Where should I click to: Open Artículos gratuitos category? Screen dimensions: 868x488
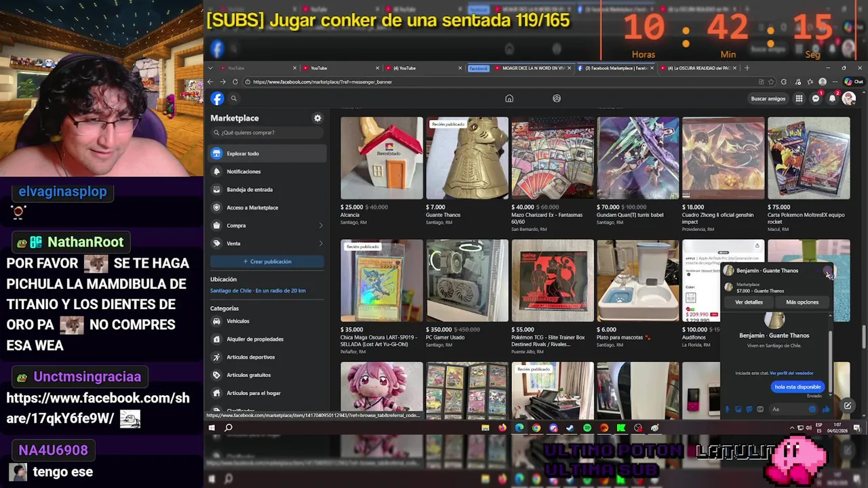point(268,375)
